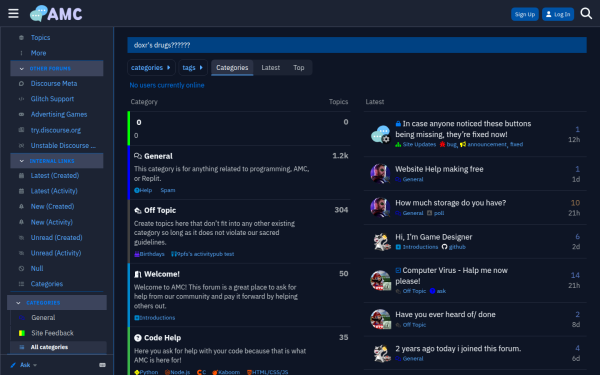Switch to the Top tab
This screenshot has width=600, height=375.
click(298, 68)
